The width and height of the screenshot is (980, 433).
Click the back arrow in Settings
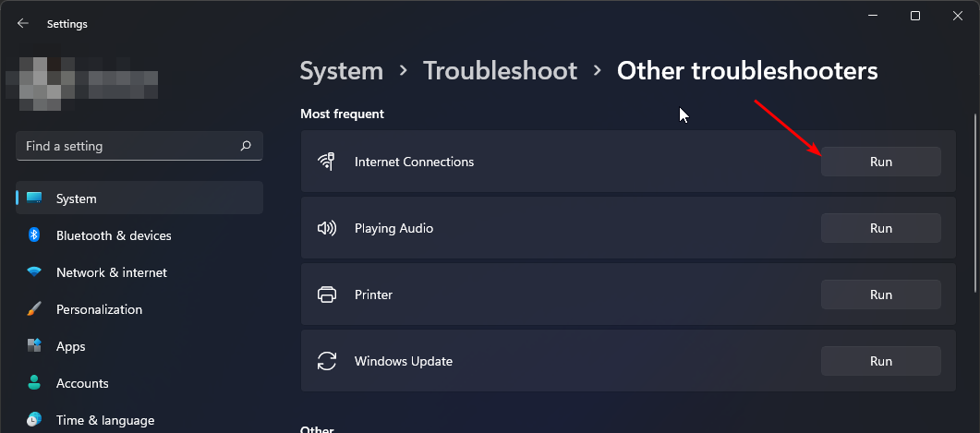click(23, 24)
